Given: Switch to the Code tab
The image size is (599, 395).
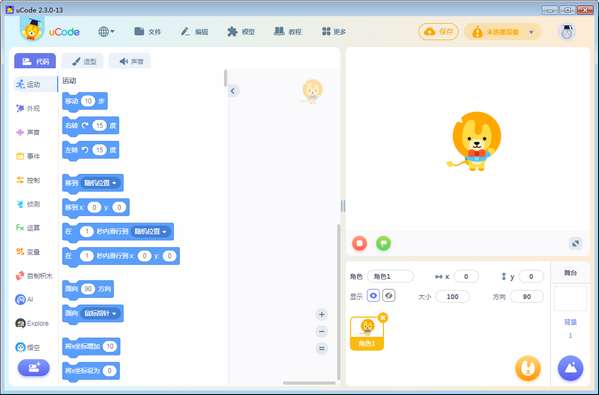Looking at the screenshot, I should coord(35,61).
